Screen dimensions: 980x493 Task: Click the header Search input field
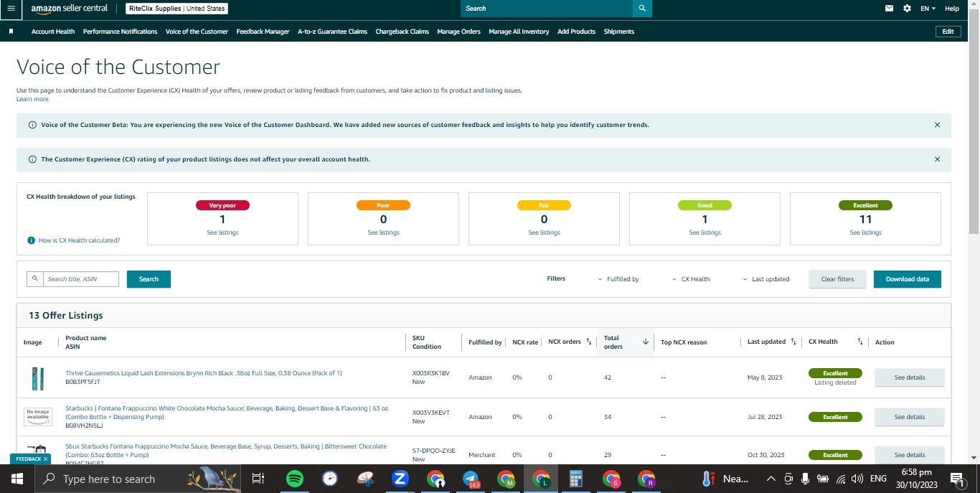[547, 9]
